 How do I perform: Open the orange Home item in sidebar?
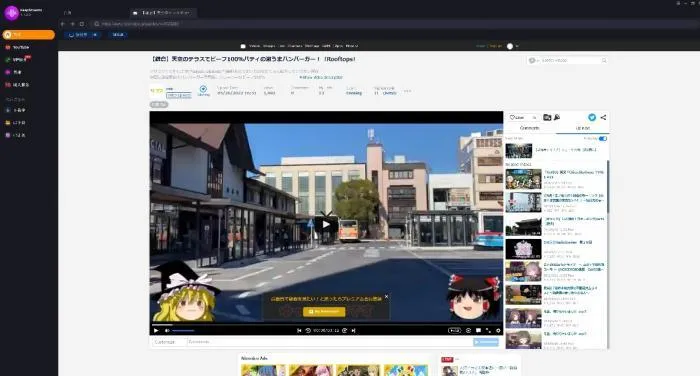tap(29, 35)
